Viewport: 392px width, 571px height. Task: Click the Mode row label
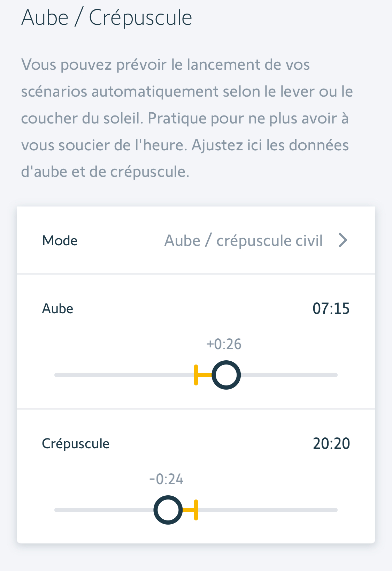60,241
